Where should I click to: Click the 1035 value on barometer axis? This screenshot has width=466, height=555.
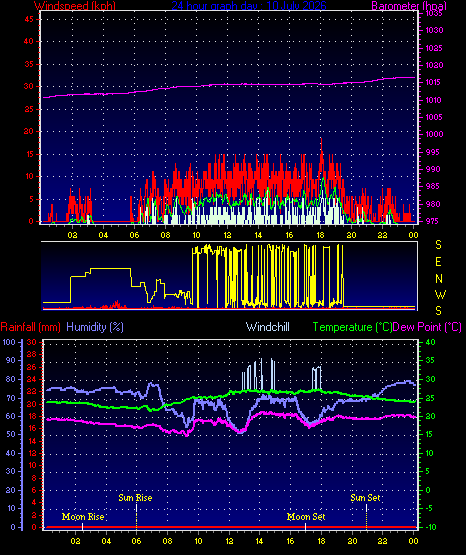coord(434,13)
